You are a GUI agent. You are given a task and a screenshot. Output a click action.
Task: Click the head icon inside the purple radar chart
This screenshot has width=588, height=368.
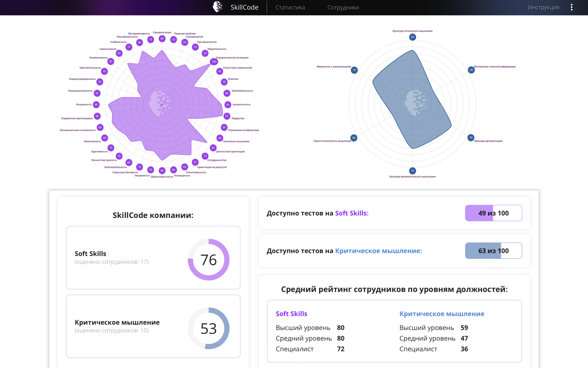[160, 103]
